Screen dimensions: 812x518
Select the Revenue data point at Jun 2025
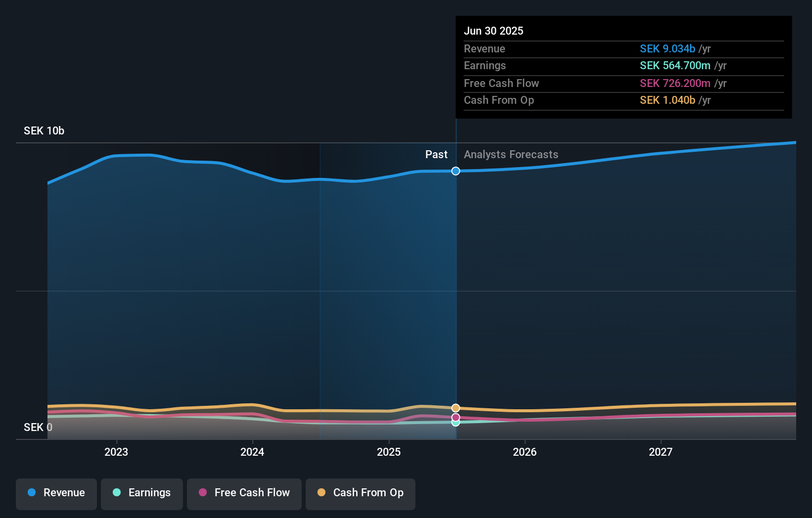tap(455, 171)
